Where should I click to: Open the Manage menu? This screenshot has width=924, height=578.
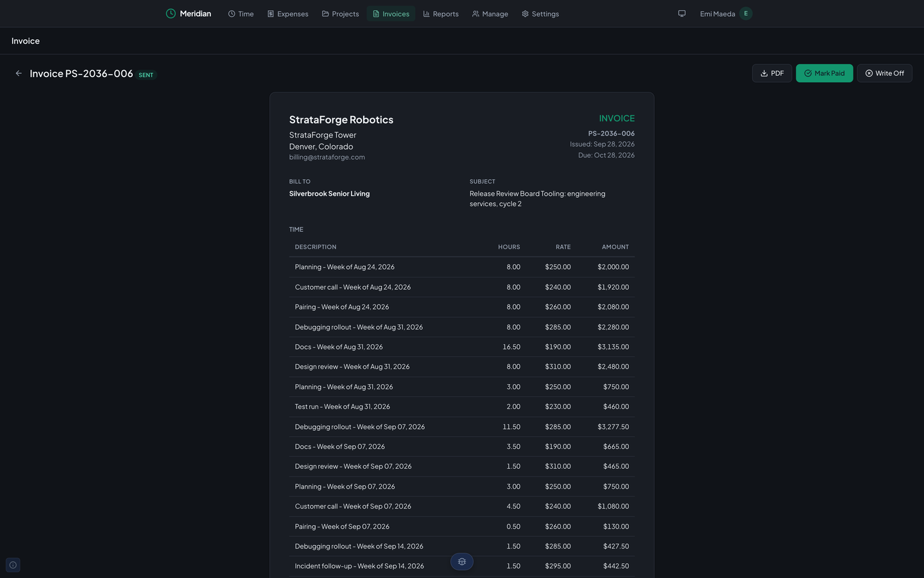click(x=490, y=13)
